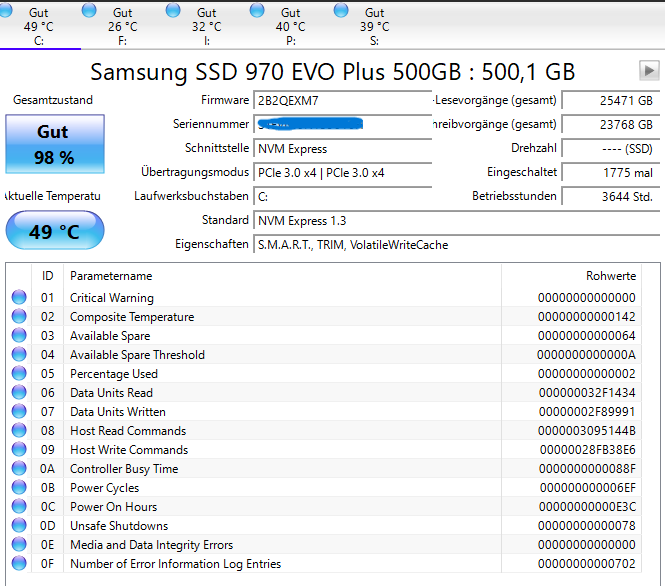
Task: Click the status orb for Available Spare Threshold
Action: point(19,354)
